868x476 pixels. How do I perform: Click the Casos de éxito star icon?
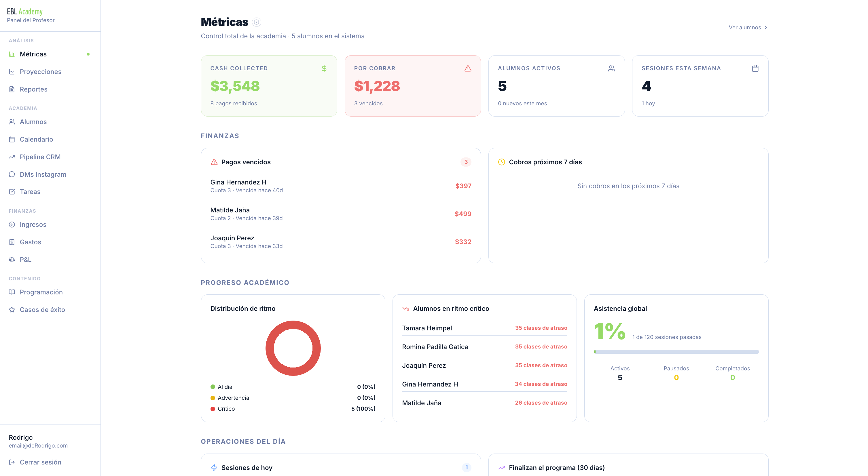coord(12,310)
